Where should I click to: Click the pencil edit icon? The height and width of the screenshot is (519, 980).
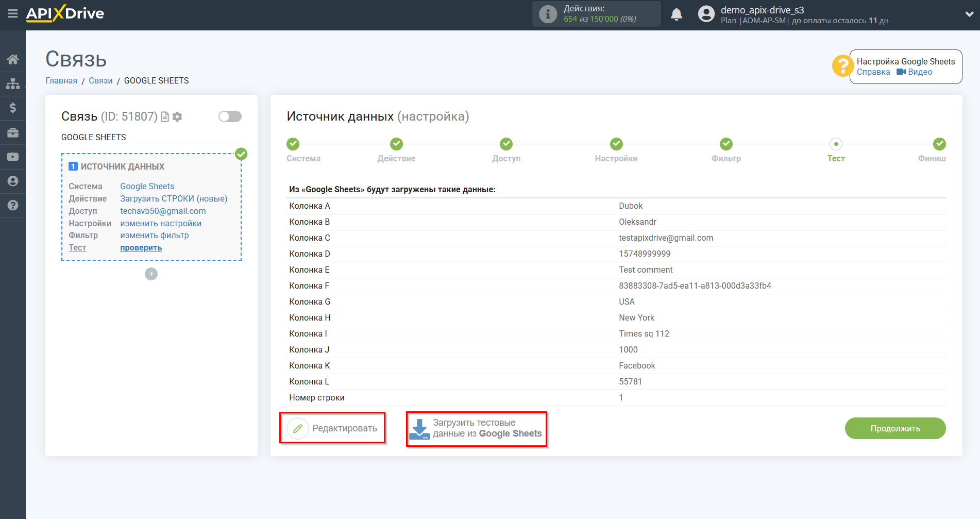(x=298, y=428)
